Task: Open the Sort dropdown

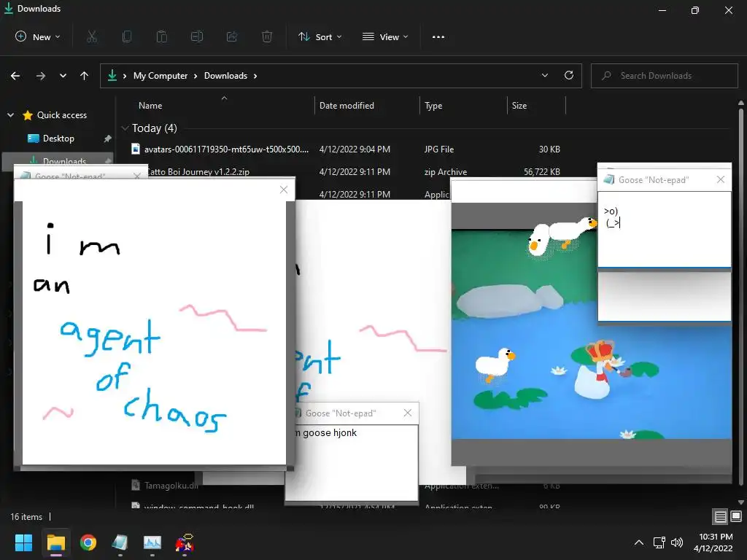Action: pos(320,36)
